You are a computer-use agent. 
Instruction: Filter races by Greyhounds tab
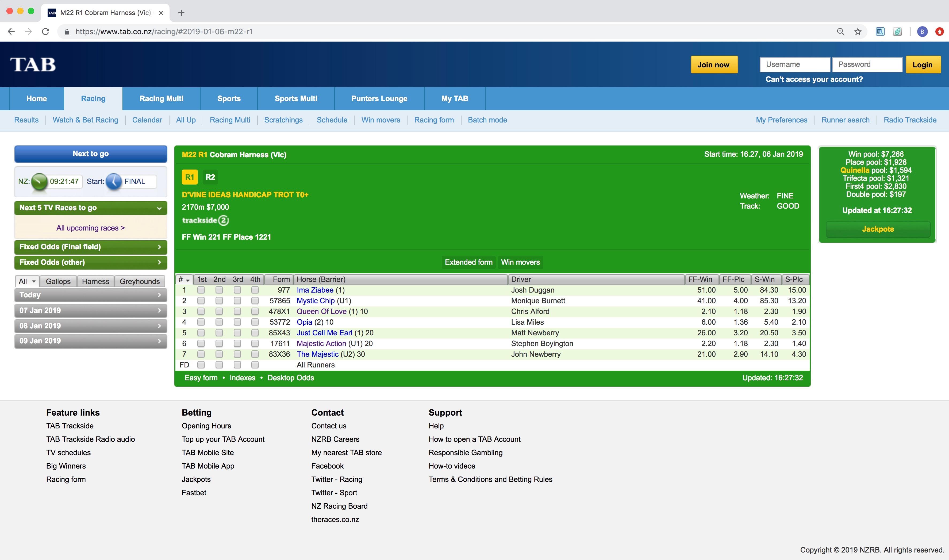pyautogui.click(x=140, y=282)
